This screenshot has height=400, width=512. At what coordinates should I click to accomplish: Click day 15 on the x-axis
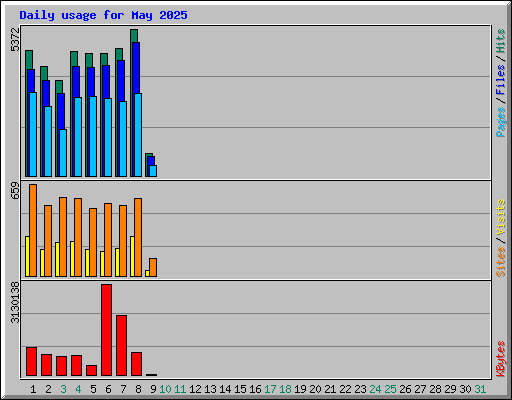240,389
